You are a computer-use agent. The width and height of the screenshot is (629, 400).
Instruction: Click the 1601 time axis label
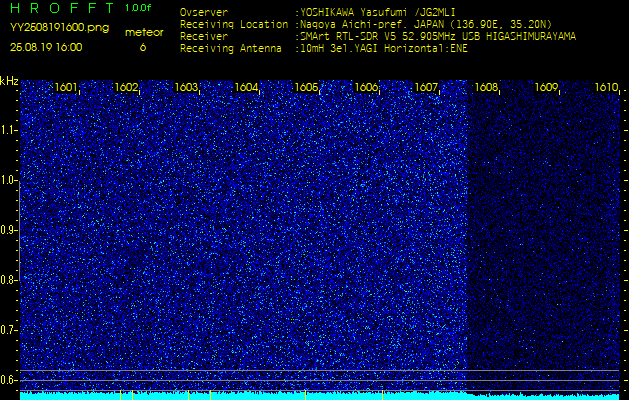coord(66,87)
